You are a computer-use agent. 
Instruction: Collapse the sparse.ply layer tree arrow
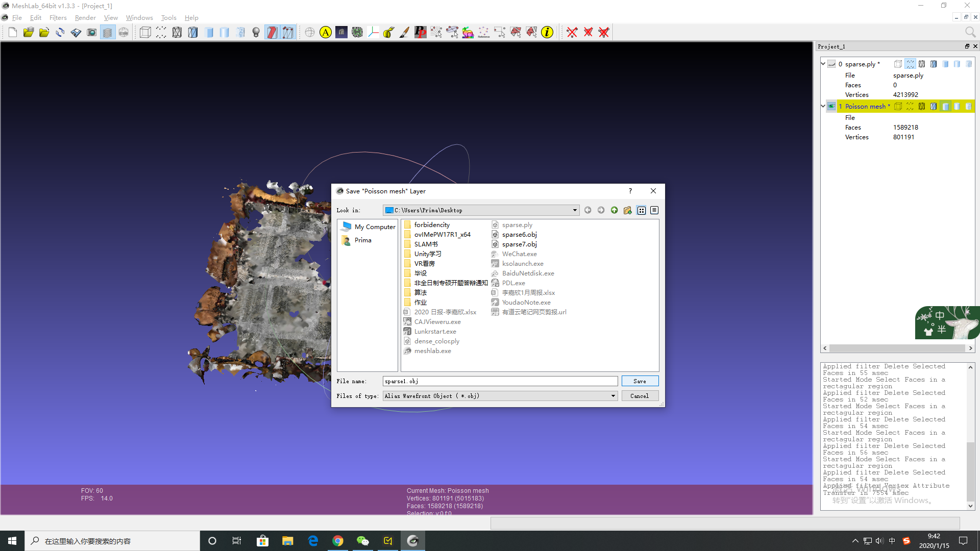point(823,64)
